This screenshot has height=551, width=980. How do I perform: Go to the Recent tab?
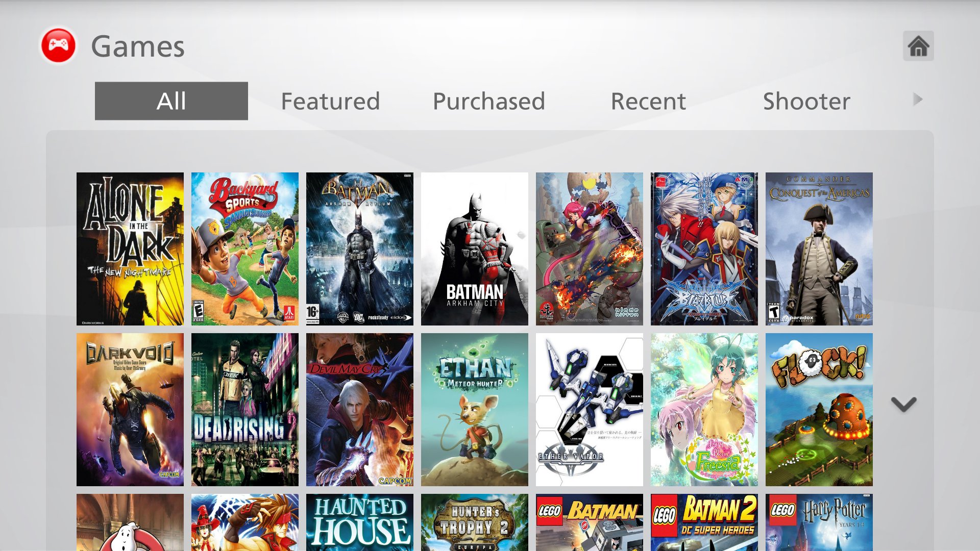pyautogui.click(x=648, y=101)
